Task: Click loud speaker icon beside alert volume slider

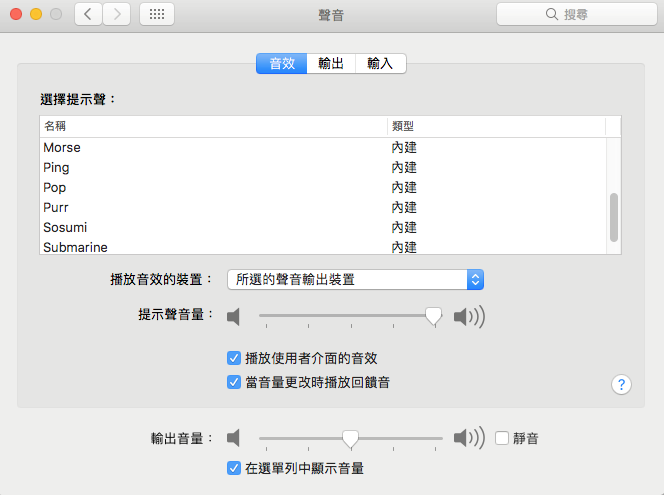Action: [469, 316]
